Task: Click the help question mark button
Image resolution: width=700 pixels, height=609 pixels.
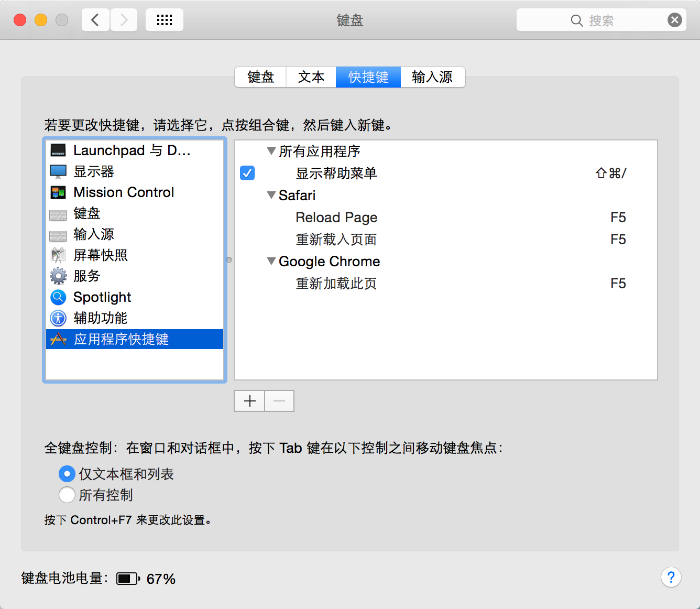Action: pyautogui.click(x=671, y=578)
